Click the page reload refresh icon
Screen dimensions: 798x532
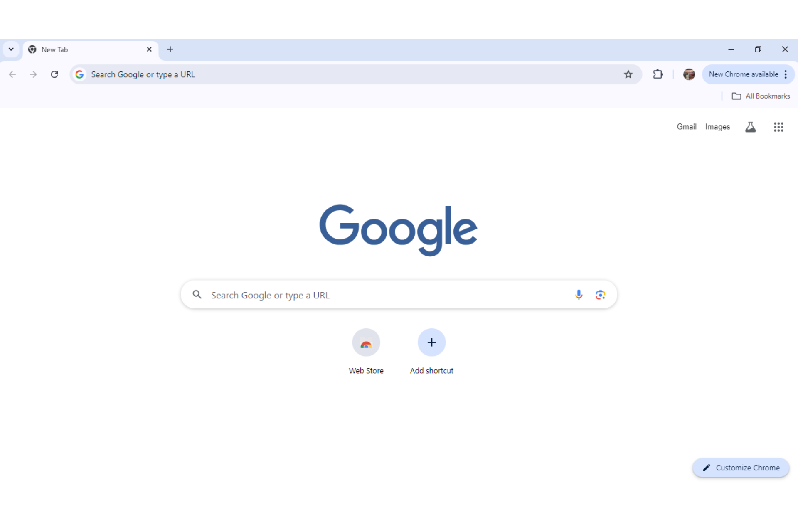click(54, 74)
